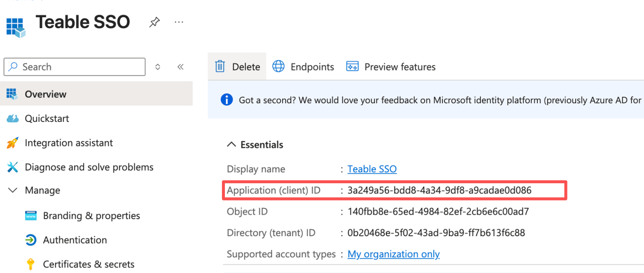Delete the app registration
644x273 pixels.
(237, 66)
